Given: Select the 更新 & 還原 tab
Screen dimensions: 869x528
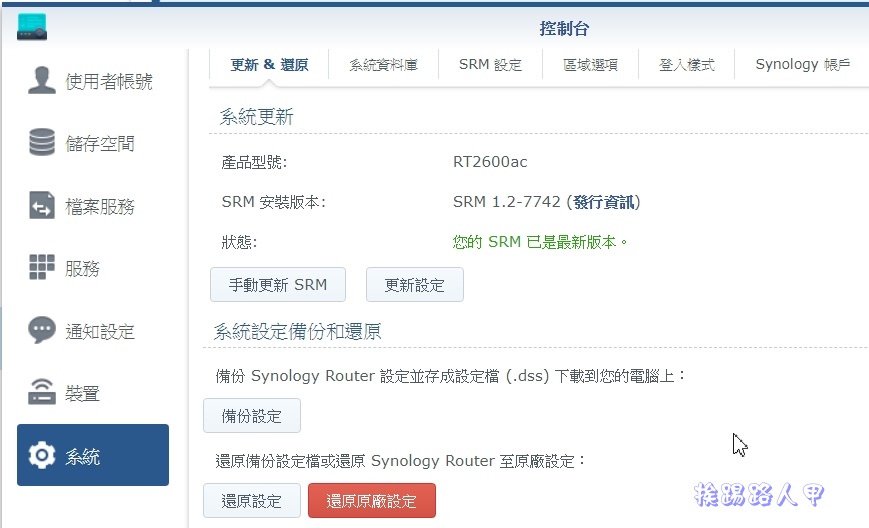Looking at the screenshot, I should pos(269,65).
